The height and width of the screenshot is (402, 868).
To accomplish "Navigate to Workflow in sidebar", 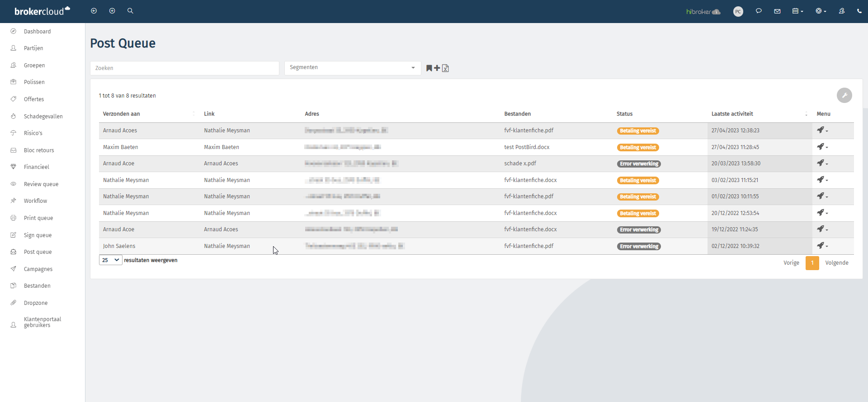I will (x=35, y=201).
